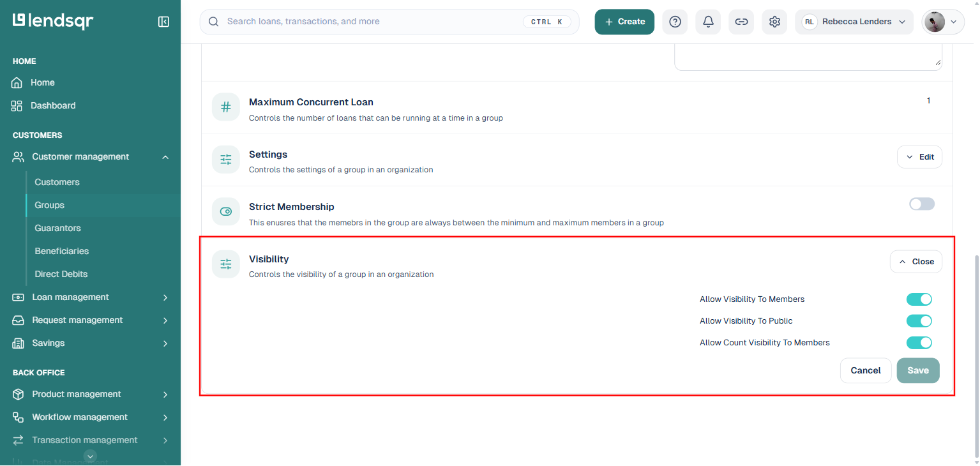The height and width of the screenshot is (466, 980).
Task: Click the Product management box icon
Action: point(19,394)
